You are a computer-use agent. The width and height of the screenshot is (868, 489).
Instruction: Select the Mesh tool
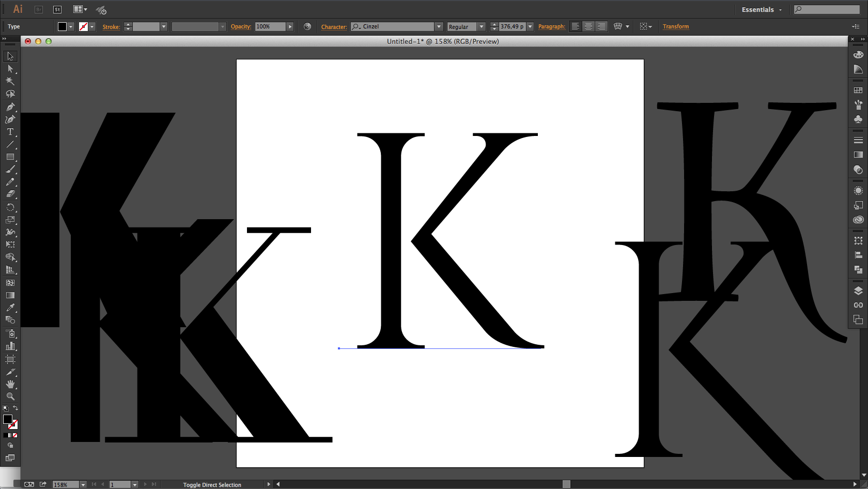pos(10,283)
